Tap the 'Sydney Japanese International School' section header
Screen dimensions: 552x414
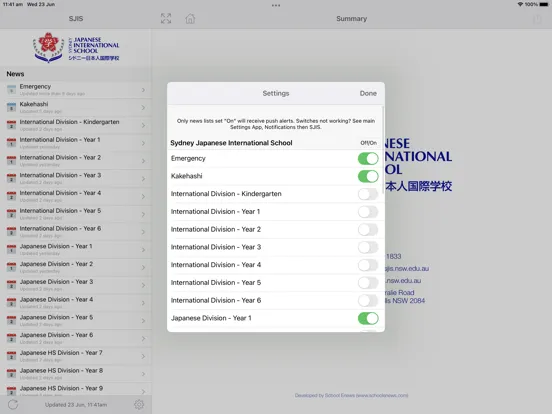click(231, 143)
